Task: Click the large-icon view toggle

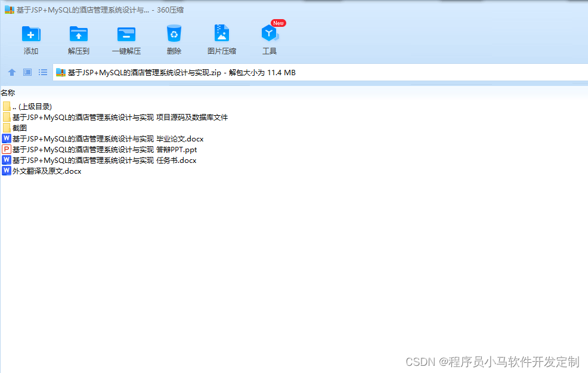Action: click(x=27, y=72)
